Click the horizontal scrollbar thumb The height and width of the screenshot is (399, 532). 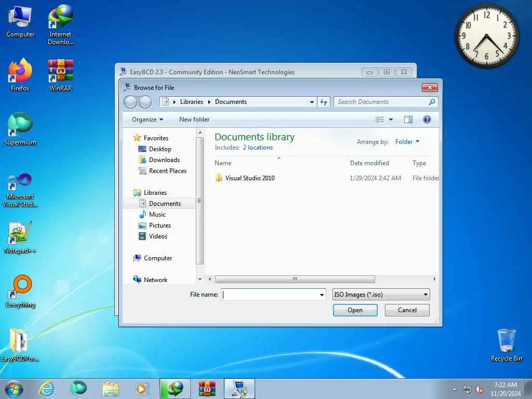(295, 279)
